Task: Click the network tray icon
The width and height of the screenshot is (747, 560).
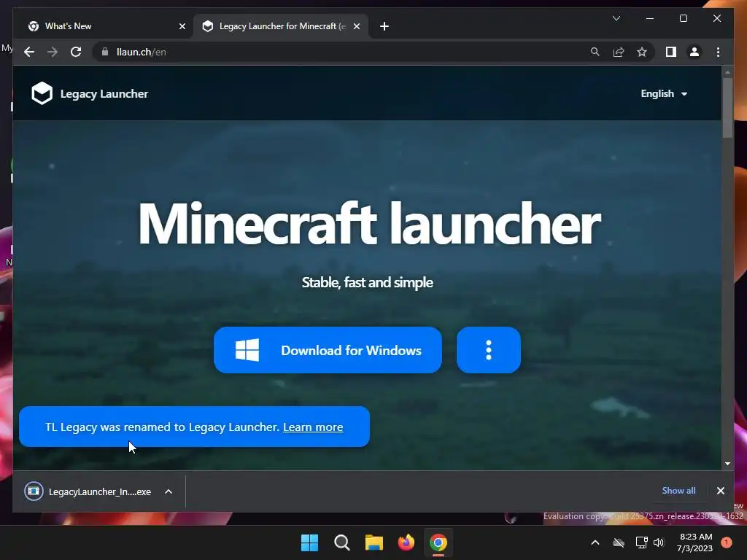Action: click(641, 542)
